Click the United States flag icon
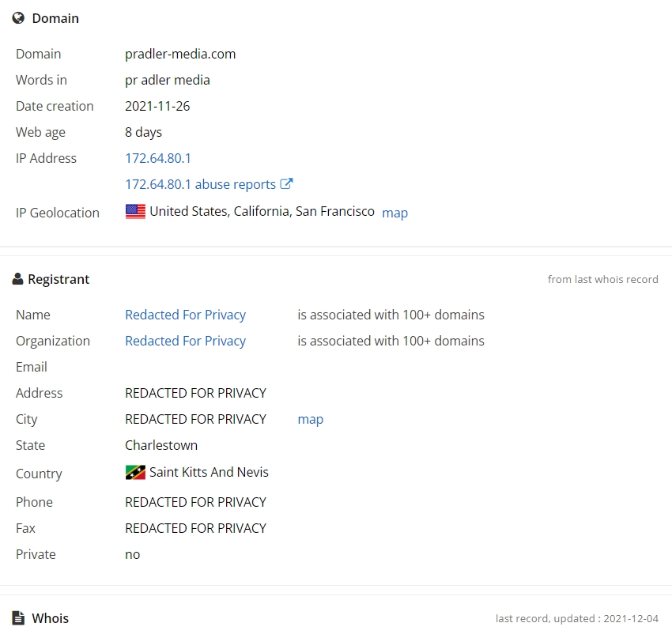The image size is (672, 638). (x=135, y=212)
